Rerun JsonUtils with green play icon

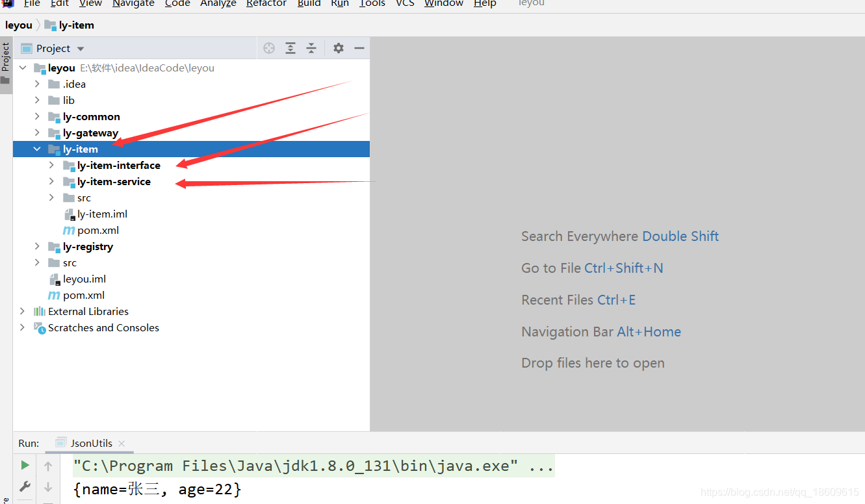point(25,465)
